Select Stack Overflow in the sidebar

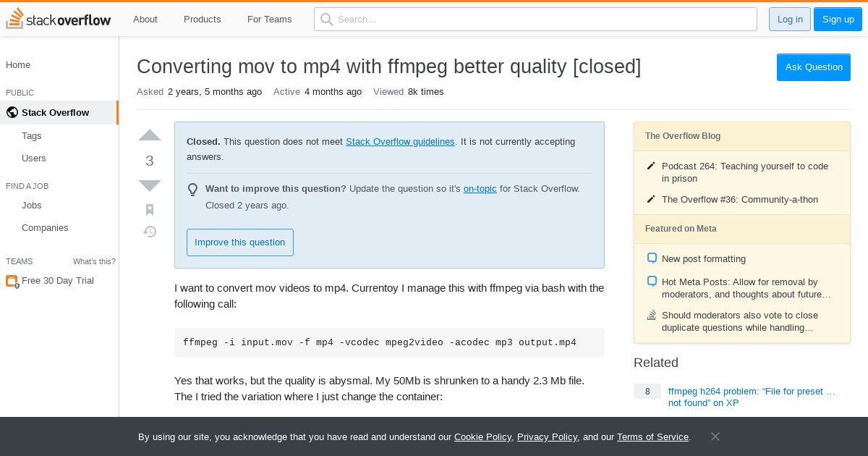tap(59, 112)
